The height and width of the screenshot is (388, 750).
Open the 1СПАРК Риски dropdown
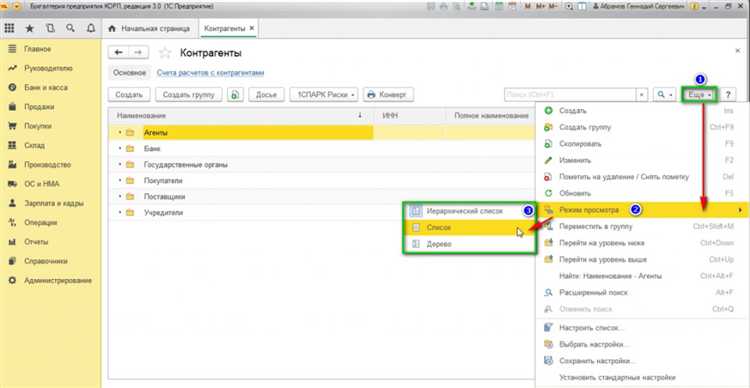point(324,95)
